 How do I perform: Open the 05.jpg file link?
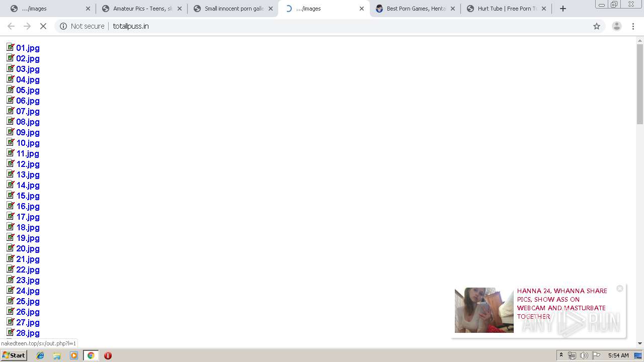pos(28,90)
